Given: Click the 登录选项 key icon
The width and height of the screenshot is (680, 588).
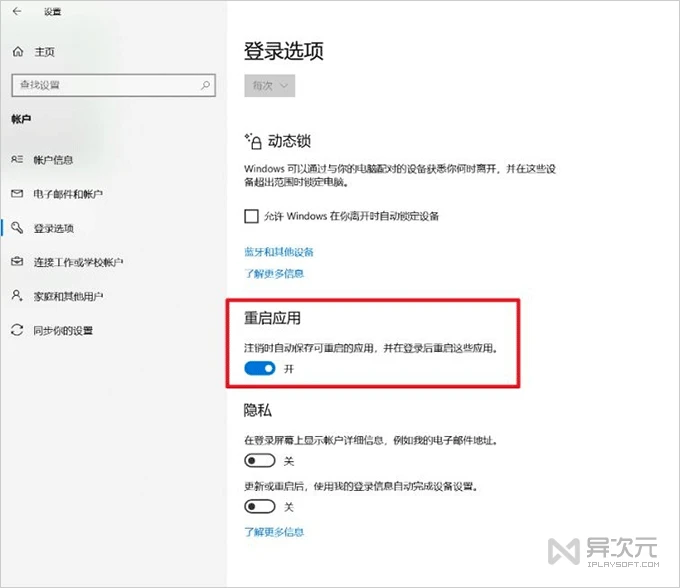Looking at the screenshot, I should tap(16, 228).
